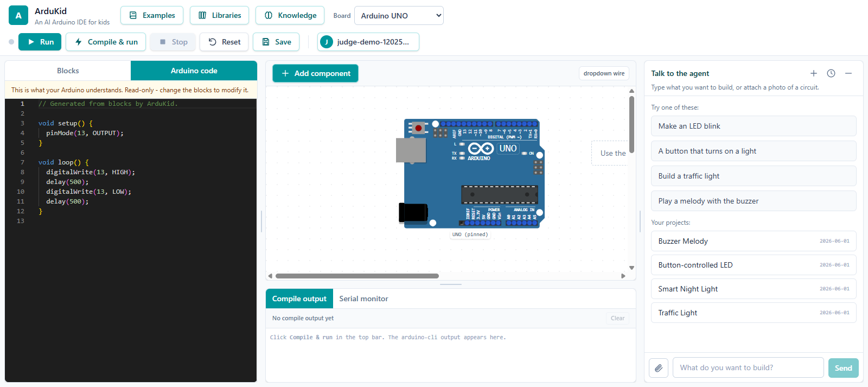
Task: Click the ArduKid logo icon
Action: click(18, 15)
